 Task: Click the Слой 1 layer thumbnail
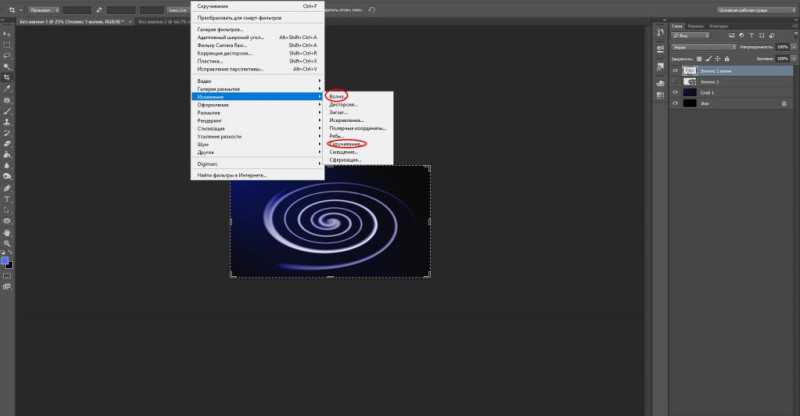(690, 92)
